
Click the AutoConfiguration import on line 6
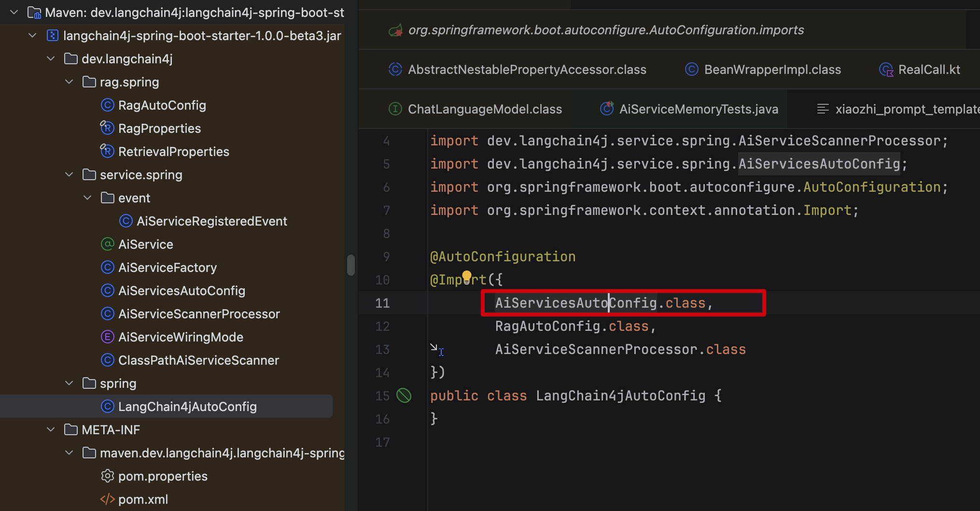[x=871, y=187]
